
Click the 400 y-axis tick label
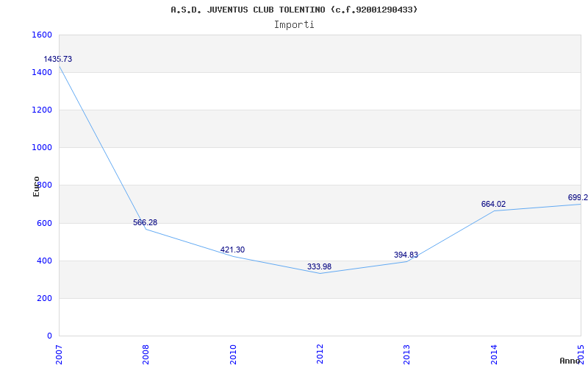45,261
